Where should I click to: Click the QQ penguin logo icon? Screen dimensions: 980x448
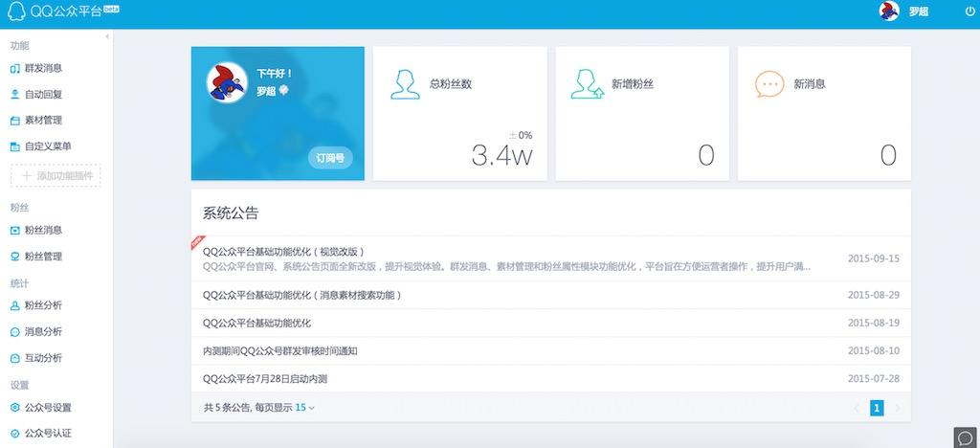(16, 11)
